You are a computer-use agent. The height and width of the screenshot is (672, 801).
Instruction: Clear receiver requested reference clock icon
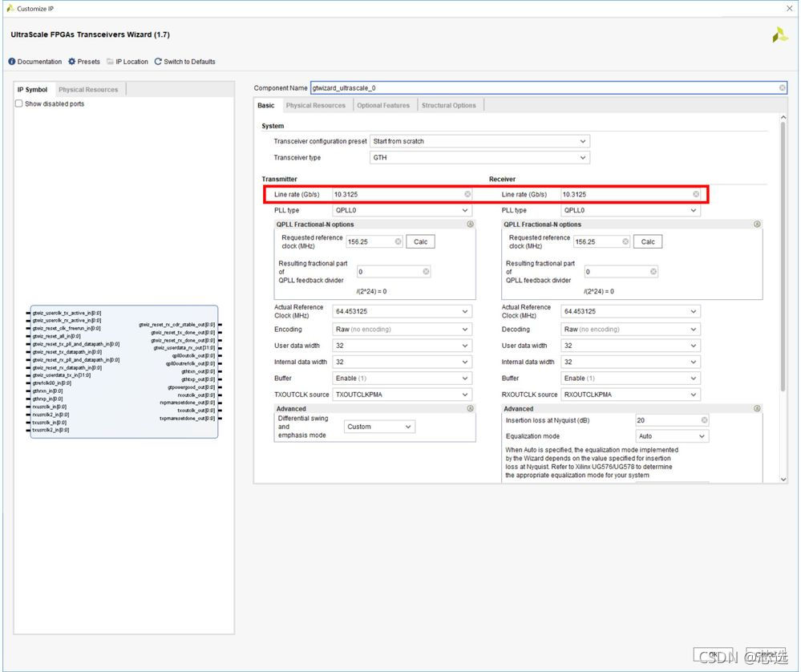625,241
